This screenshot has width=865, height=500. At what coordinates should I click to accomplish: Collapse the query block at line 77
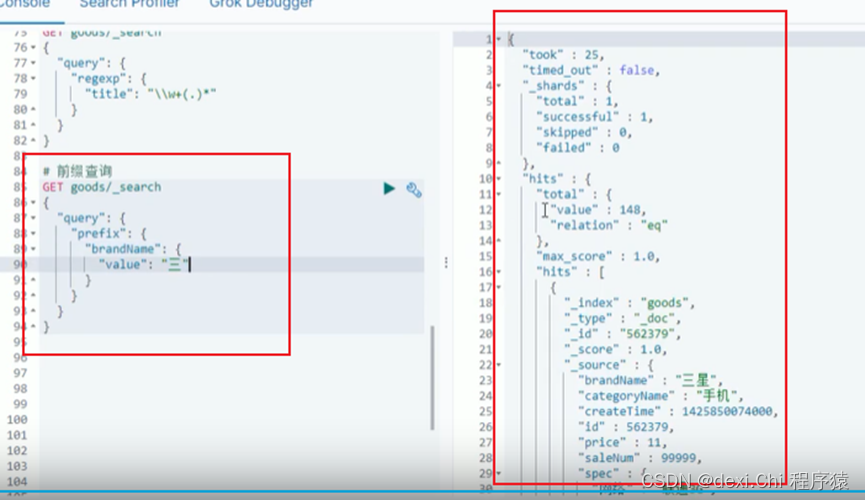point(33,63)
